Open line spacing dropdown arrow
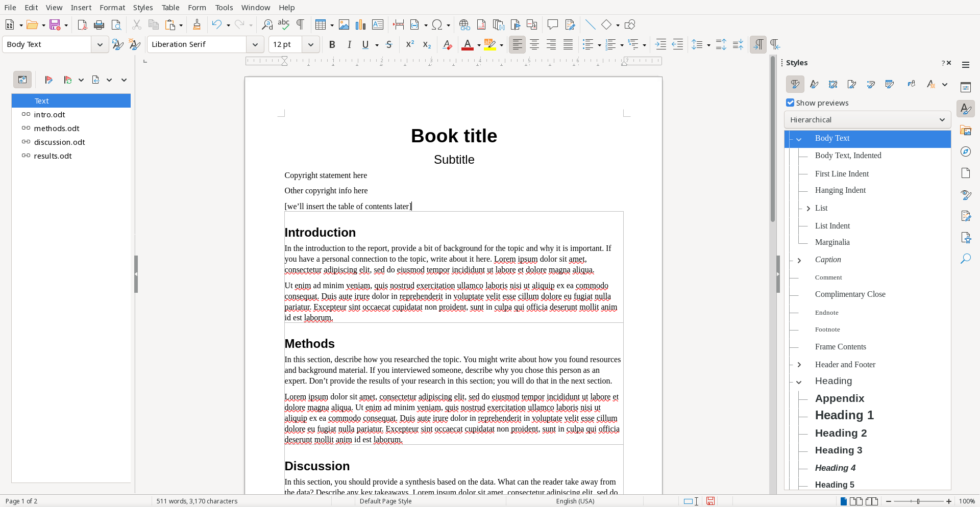The image size is (980, 507). 708,45
